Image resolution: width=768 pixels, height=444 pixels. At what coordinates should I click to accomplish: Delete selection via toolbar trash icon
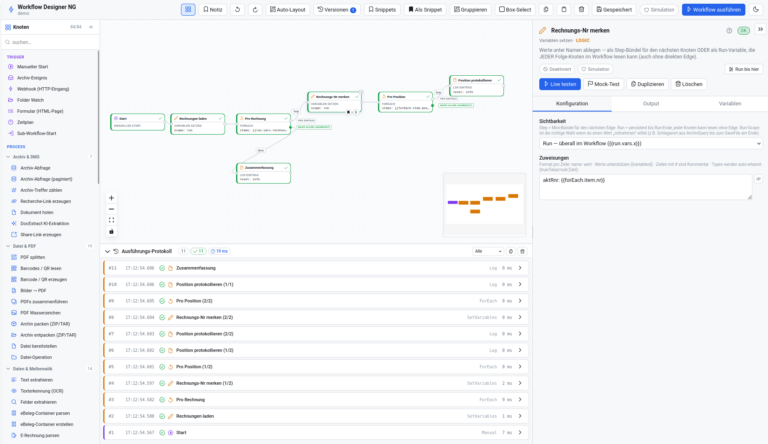[581, 9]
